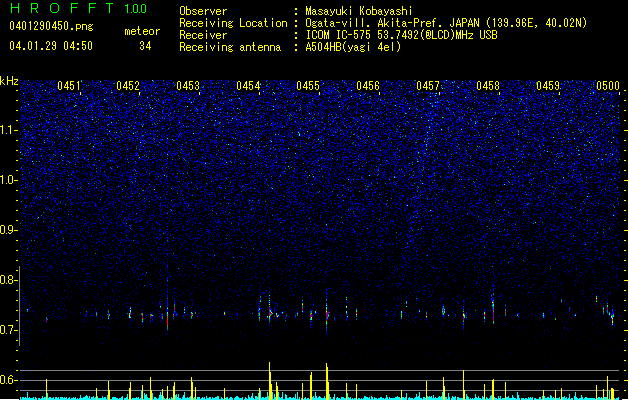Click the 0.7 kHz axis label
The height and width of the screenshot is (400, 629).
(x=9, y=330)
